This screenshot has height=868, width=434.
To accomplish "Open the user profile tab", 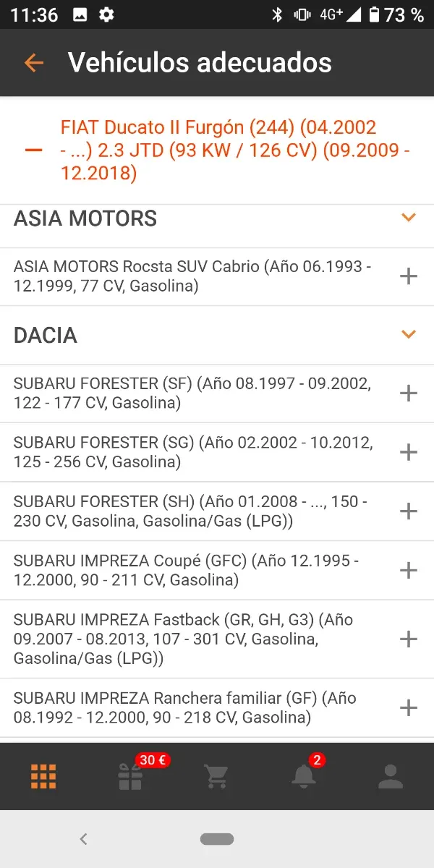I will pyautogui.click(x=390, y=776).
